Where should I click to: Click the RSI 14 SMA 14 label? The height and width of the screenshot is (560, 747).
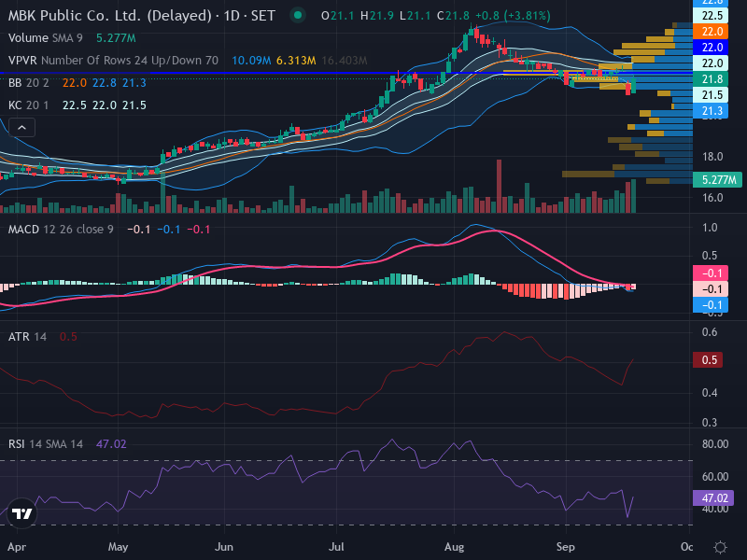[45, 444]
